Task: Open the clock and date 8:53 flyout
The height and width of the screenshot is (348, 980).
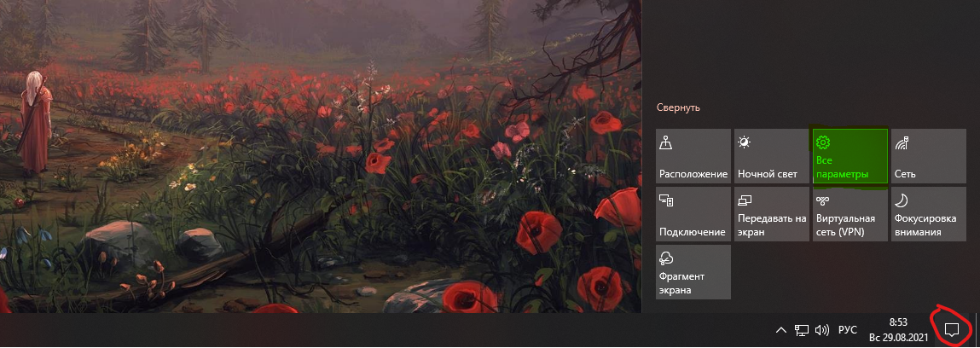Action: click(x=897, y=330)
